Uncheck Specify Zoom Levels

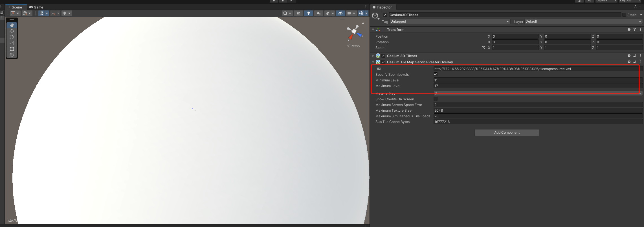(x=436, y=74)
